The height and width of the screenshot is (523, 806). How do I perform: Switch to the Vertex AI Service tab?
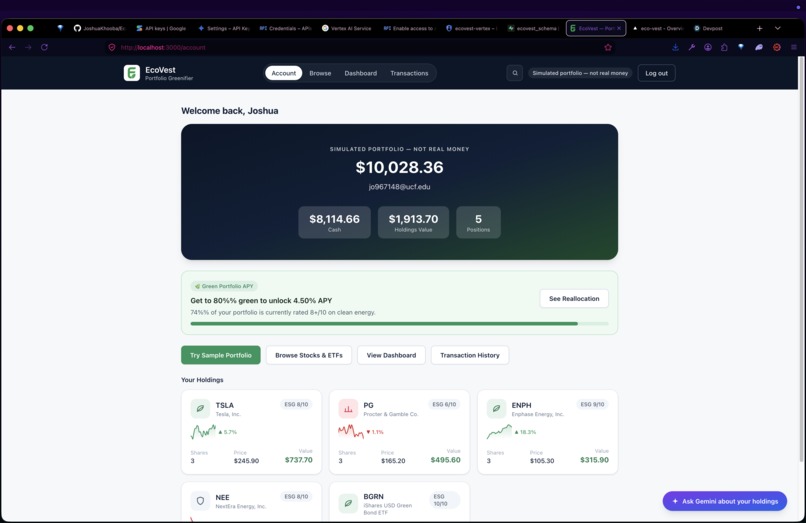pyautogui.click(x=346, y=28)
